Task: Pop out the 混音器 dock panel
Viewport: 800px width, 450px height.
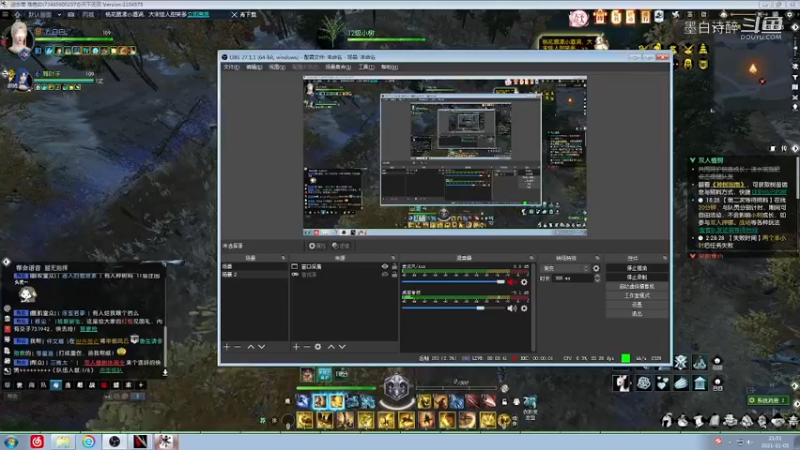Action: (x=531, y=258)
